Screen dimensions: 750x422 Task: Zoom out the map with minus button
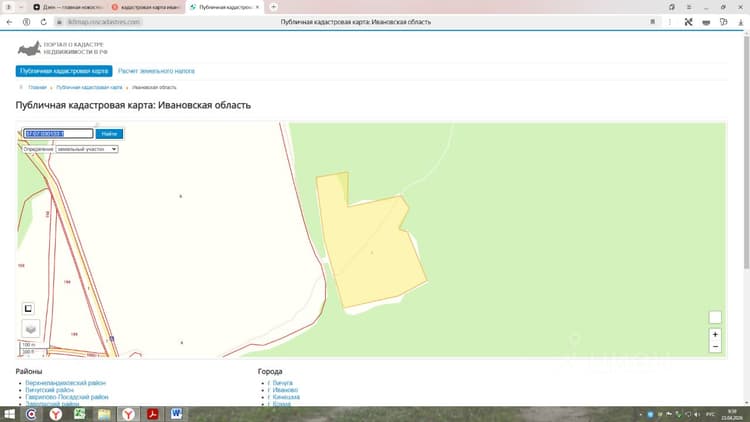tap(715, 346)
